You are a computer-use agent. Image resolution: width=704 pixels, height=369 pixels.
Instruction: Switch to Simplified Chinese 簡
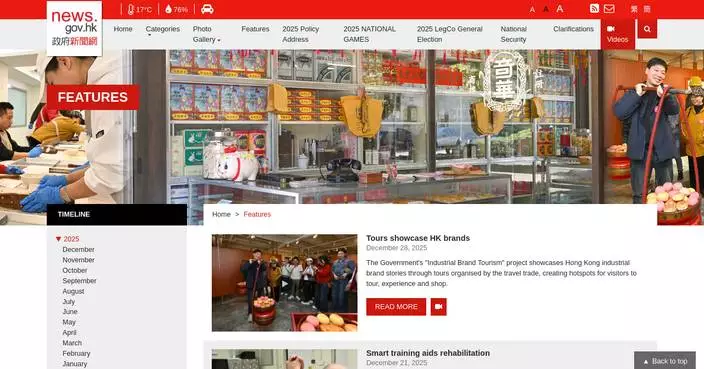point(647,9)
